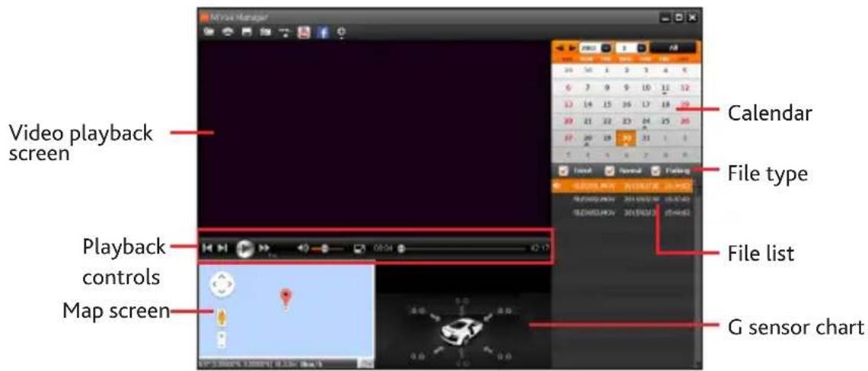The height and width of the screenshot is (371, 868).
Task: Mute audio with the speaker icon
Action: pyautogui.click(x=303, y=248)
